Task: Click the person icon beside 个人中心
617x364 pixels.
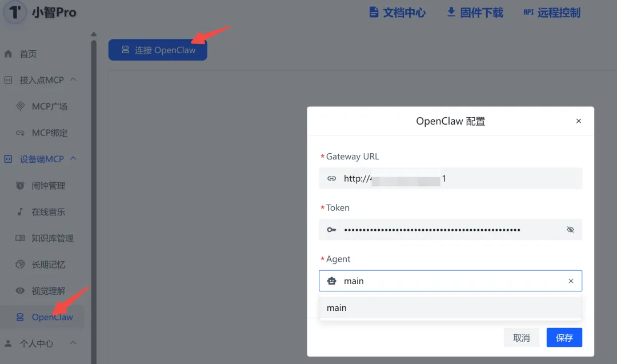Action: point(8,343)
